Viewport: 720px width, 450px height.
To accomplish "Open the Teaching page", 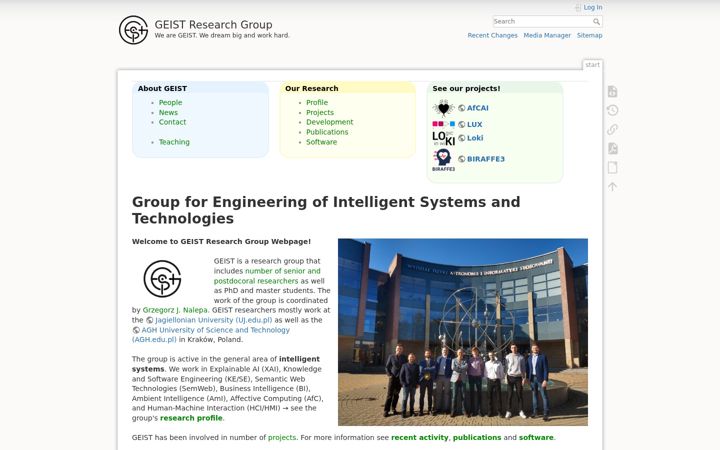I will pyautogui.click(x=174, y=142).
